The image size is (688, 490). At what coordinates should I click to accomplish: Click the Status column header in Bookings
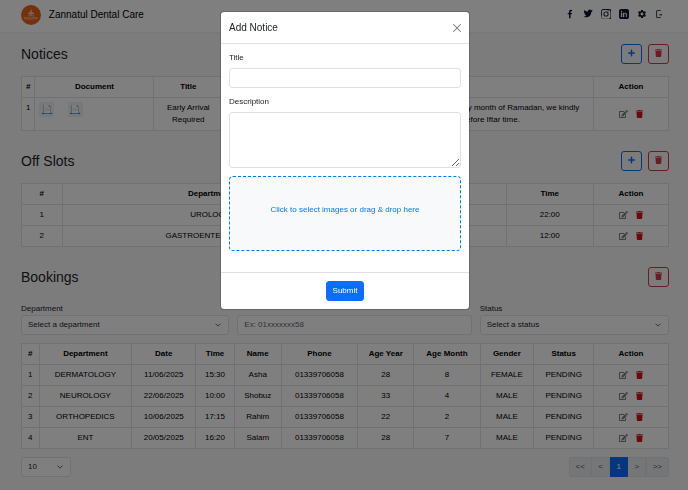point(563,354)
